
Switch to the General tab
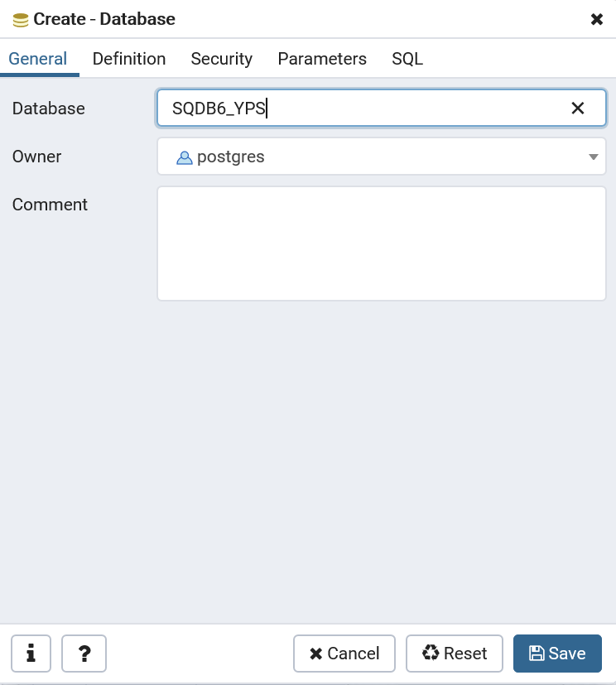38,59
